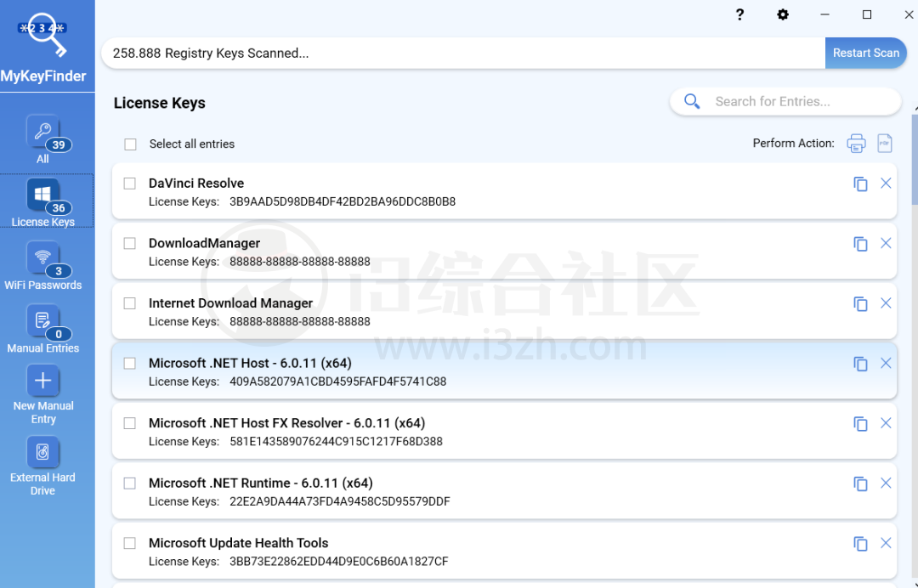Delete the DaVinci Resolve entry

tap(886, 184)
